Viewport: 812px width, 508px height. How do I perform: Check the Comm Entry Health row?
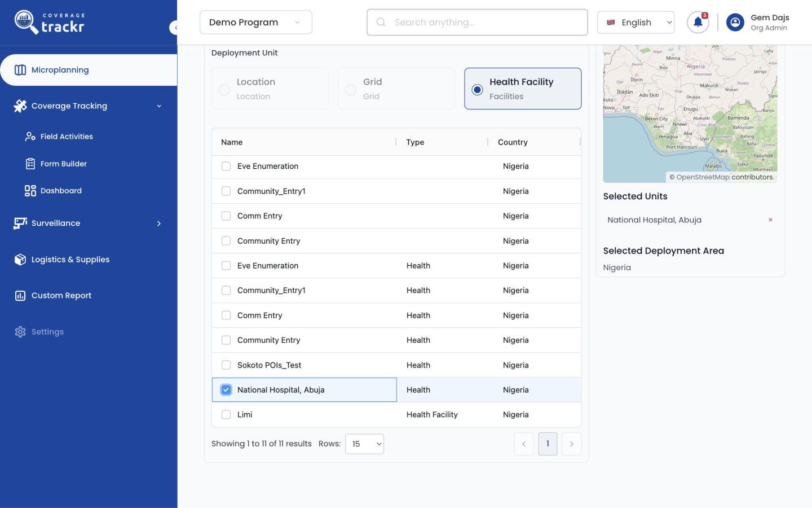tap(226, 316)
